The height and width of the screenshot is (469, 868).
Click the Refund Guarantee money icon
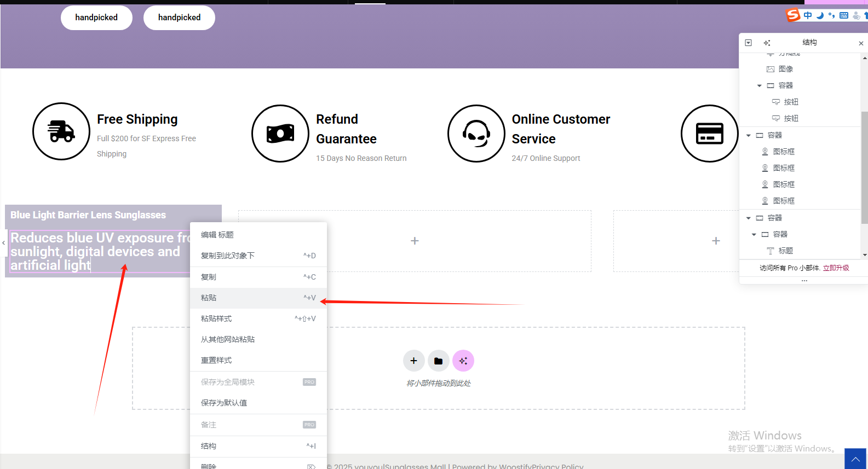coord(280,134)
